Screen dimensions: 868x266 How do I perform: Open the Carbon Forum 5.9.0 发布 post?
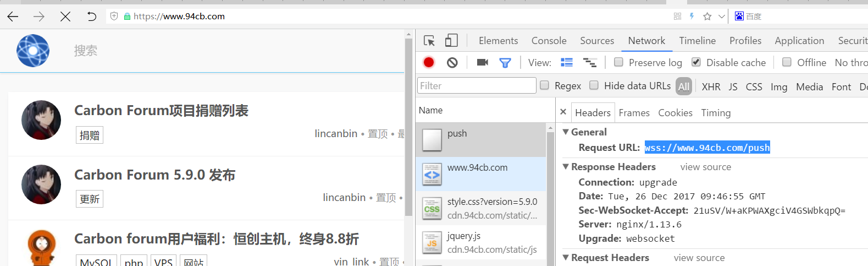(x=154, y=175)
